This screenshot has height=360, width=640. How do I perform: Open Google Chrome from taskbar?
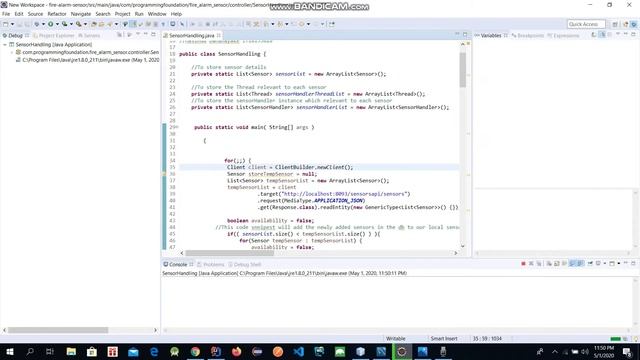(195, 351)
